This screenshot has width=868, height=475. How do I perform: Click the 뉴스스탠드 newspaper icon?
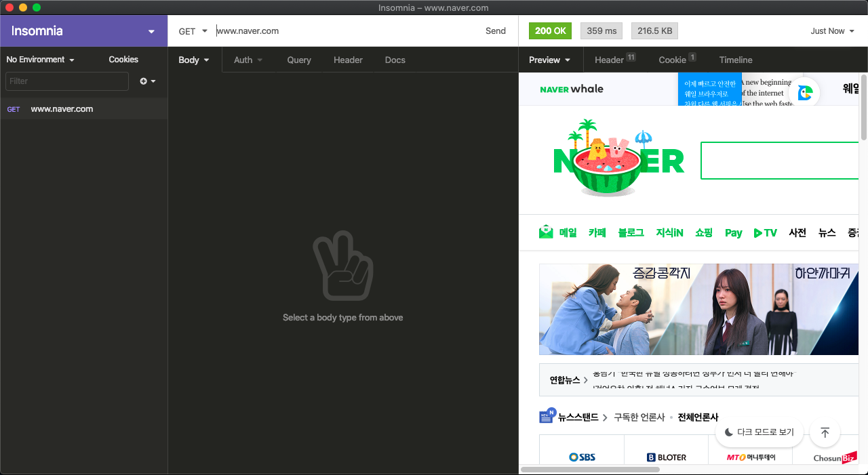point(547,415)
